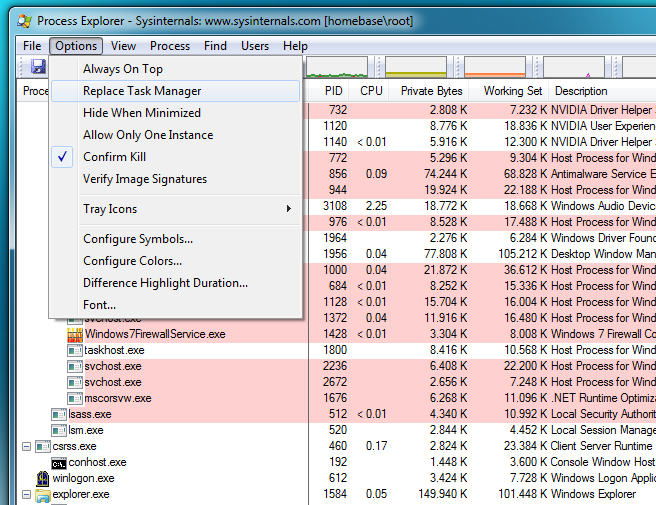Click PID value 3108

(x=335, y=206)
